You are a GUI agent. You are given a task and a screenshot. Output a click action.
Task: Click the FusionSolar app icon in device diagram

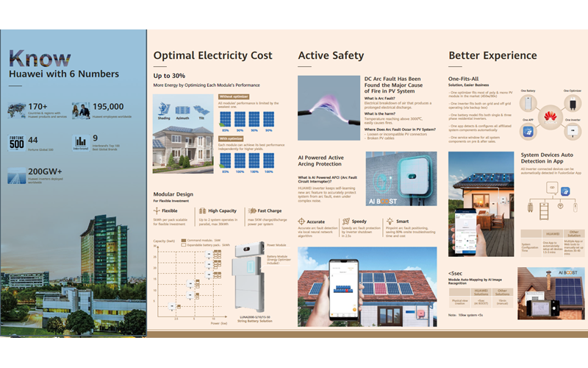click(x=565, y=191)
